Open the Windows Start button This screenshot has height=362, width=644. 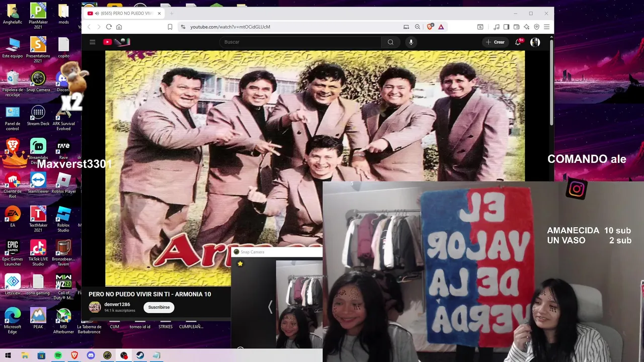(8, 355)
